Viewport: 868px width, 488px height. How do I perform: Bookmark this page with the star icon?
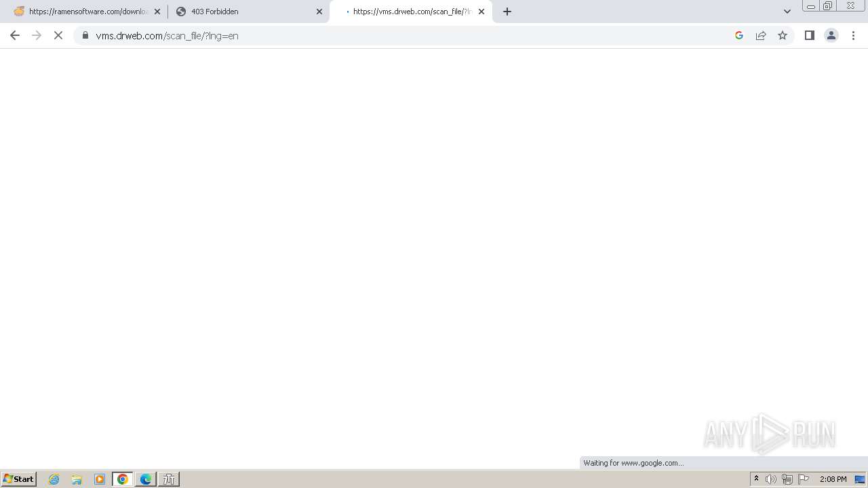point(783,35)
